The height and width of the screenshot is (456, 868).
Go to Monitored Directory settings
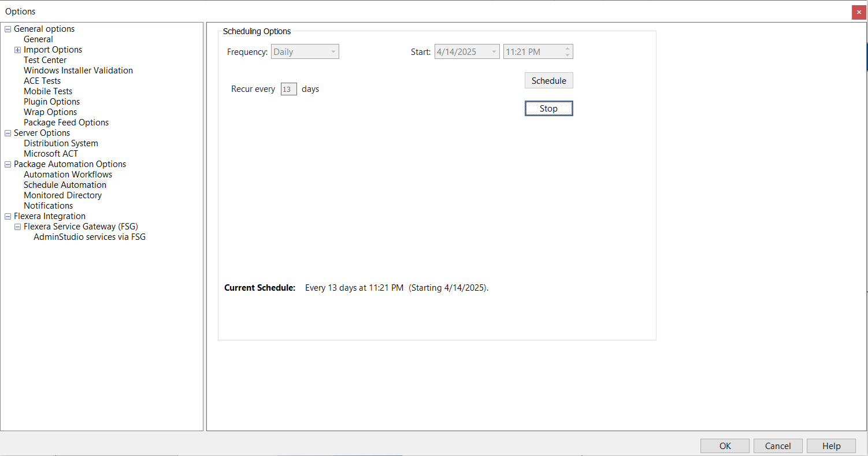(x=62, y=195)
